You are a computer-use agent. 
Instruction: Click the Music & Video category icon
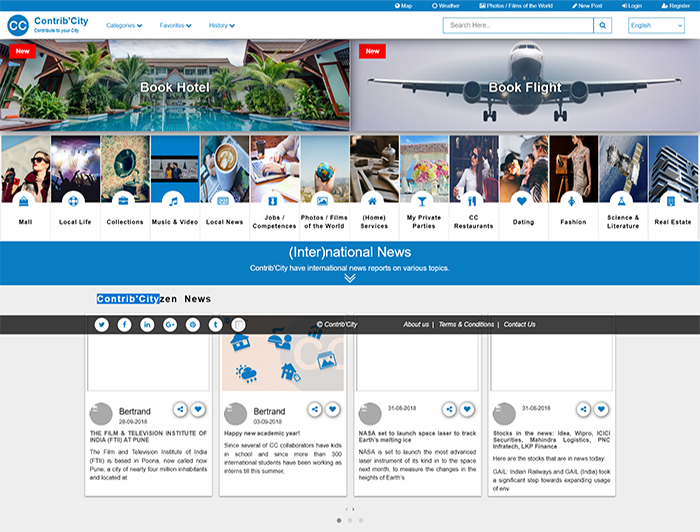(174, 200)
